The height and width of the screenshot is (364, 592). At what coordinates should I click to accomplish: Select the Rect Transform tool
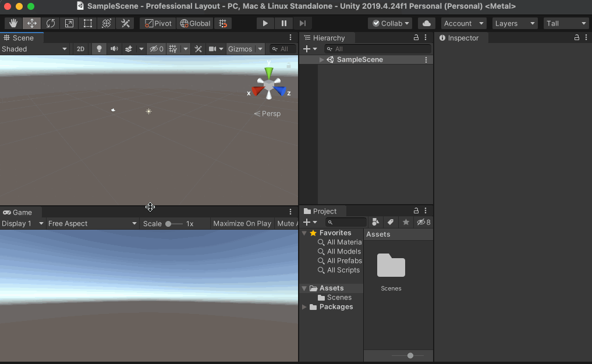[x=87, y=23]
